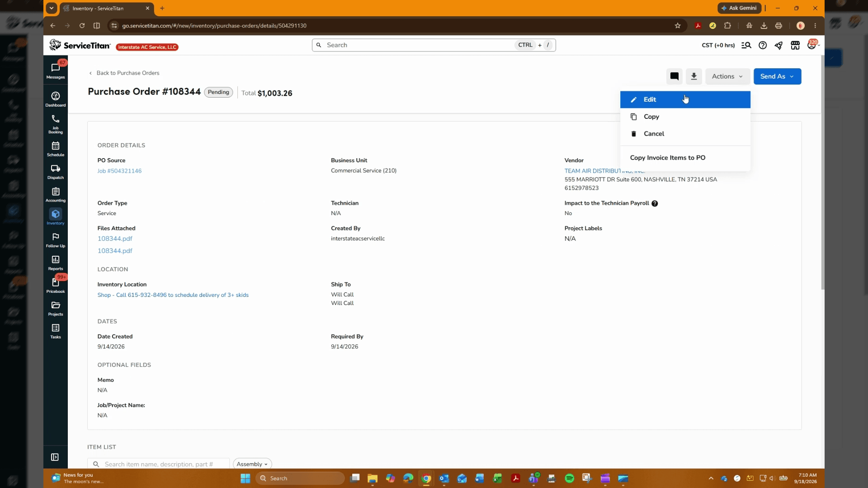The height and width of the screenshot is (488, 868).
Task: Choose Copy Invoice Items to PO
Action: click(685, 158)
